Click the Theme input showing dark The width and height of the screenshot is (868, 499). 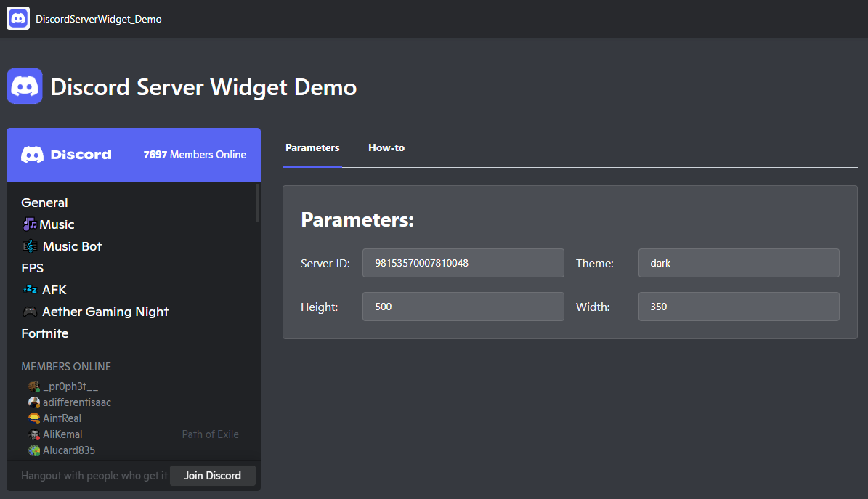(738, 263)
